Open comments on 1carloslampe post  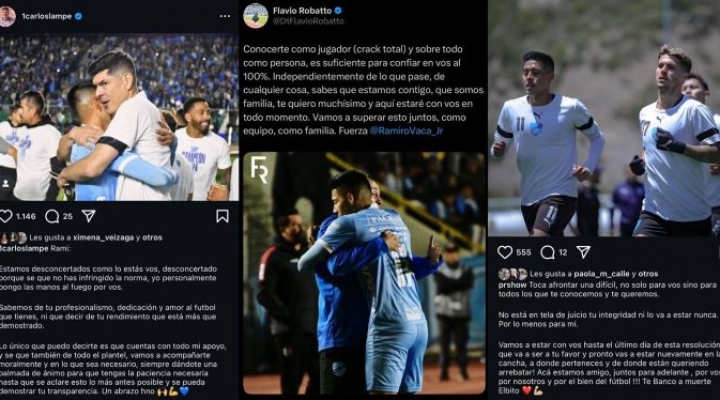coord(52,216)
